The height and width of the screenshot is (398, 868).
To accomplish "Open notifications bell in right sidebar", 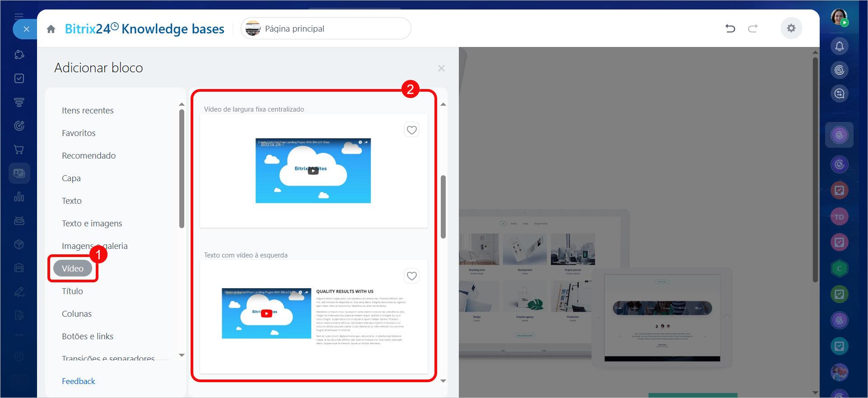I will point(839,46).
